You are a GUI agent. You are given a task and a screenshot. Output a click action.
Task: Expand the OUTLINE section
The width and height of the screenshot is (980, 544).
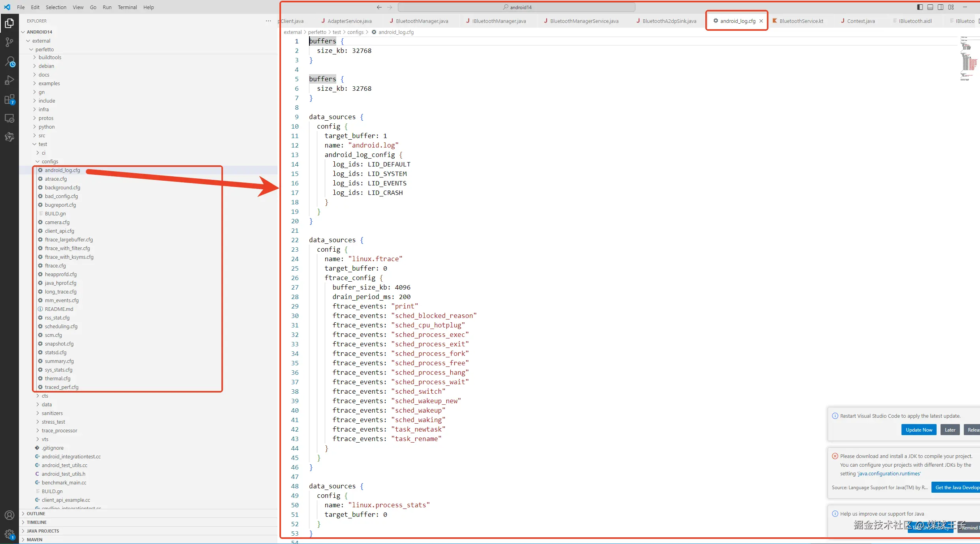tap(36, 514)
